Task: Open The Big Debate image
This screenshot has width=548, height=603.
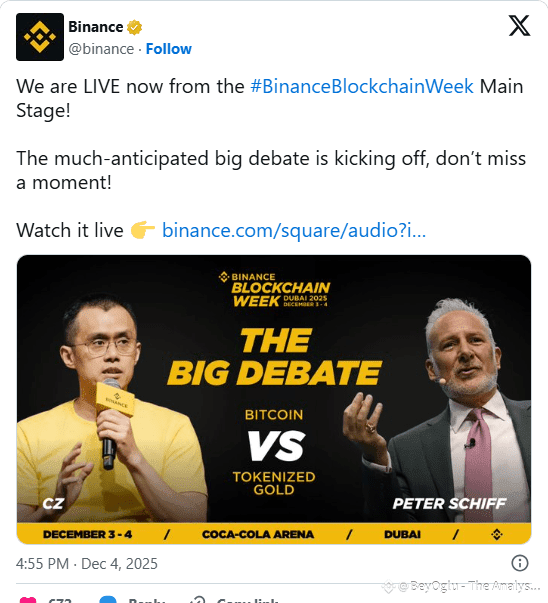Action: click(274, 399)
